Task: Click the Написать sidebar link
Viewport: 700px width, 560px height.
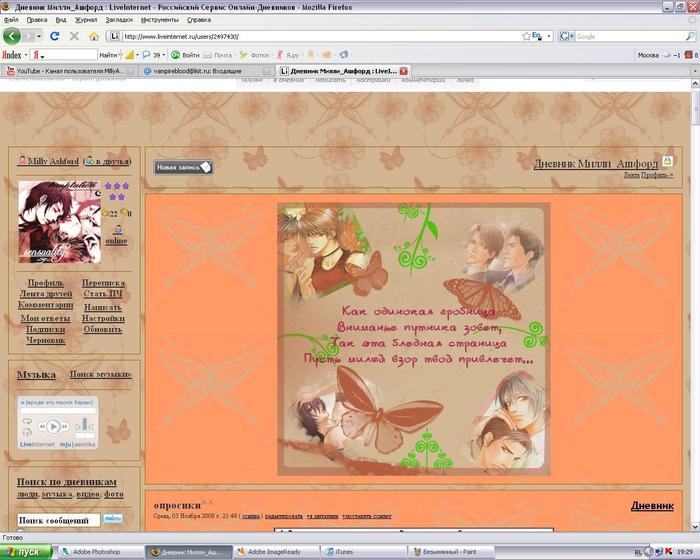Action: point(103,307)
